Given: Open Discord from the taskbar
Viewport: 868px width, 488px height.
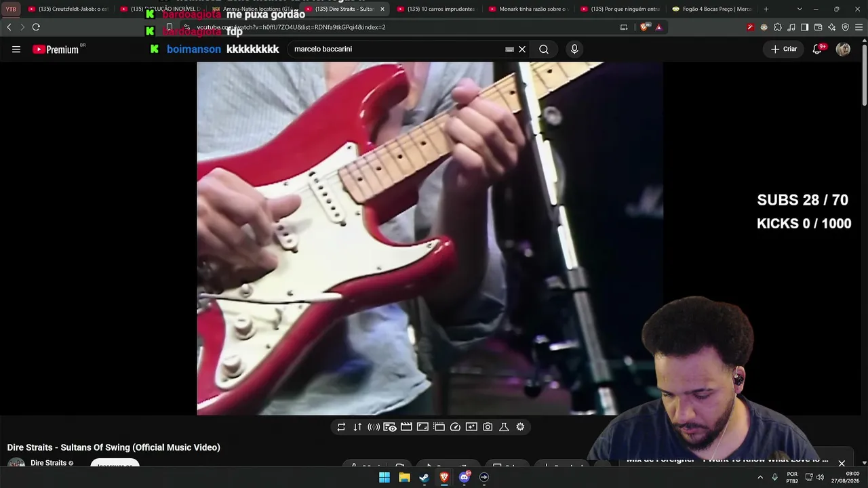Looking at the screenshot, I should [x=464, y=477].
